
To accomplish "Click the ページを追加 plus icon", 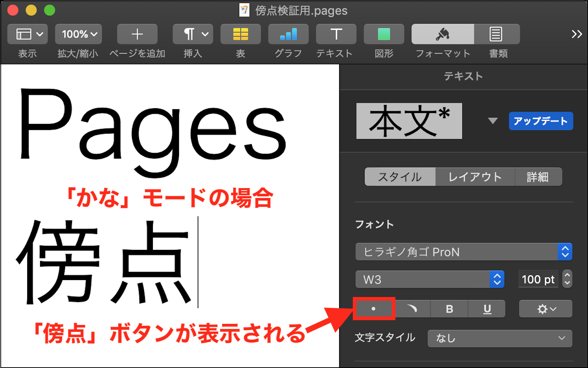I will 137,34.
